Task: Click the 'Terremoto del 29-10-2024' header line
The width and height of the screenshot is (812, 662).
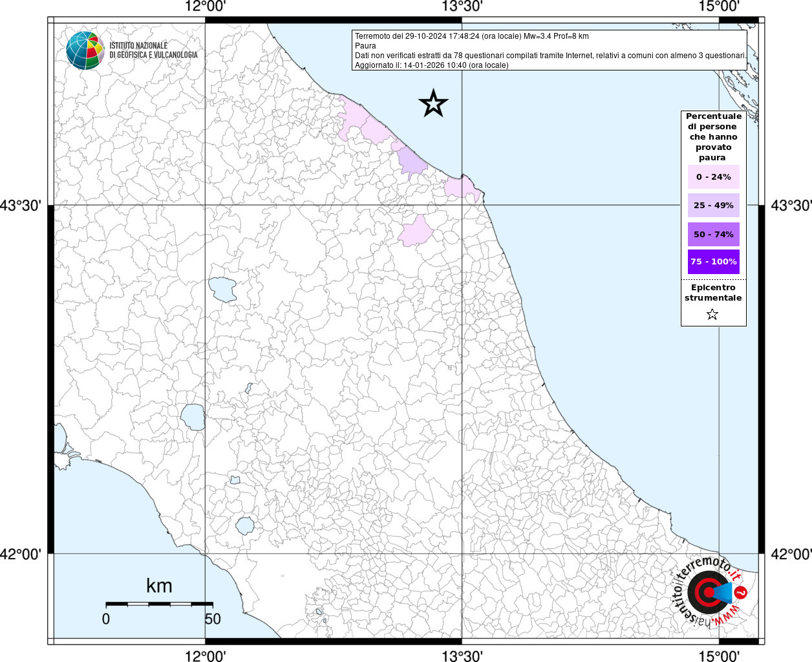Action: (471, 36)
